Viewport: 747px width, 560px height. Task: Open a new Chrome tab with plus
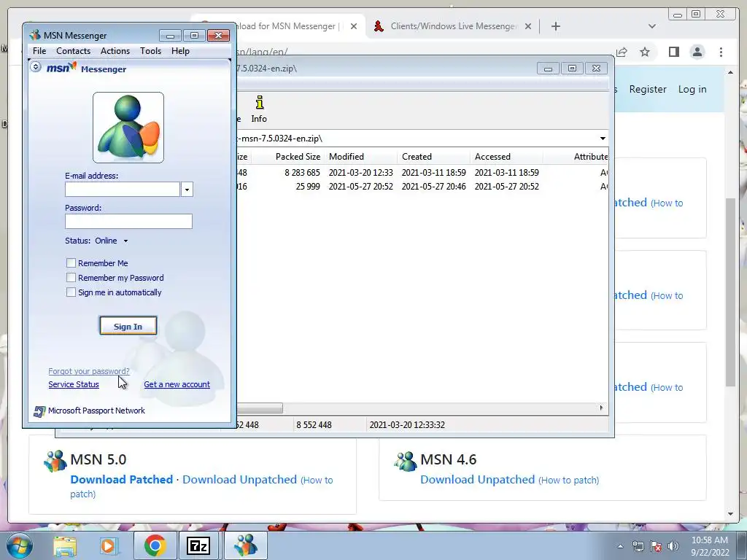[x=555, y=26]
